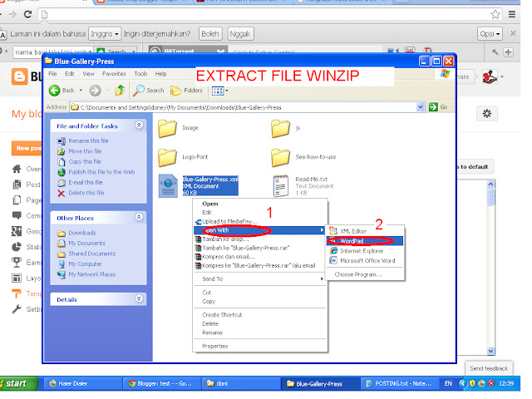Select the Blue-Gallery-Press.xml file icon
The width and height of the screenshot is (532, 399).
[x=168, y=186]
